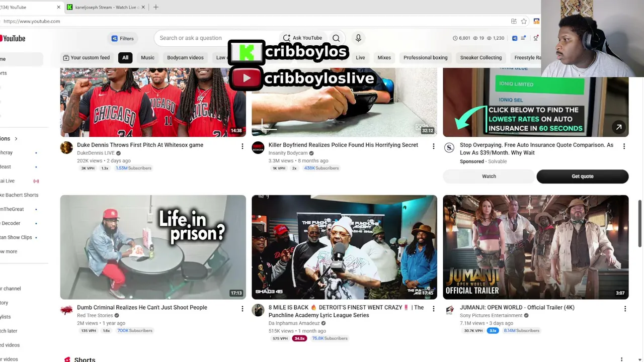Open the auto insurance ad thumbnail
The height and width of the screenshot is (362, 644).
click(535, 102)
